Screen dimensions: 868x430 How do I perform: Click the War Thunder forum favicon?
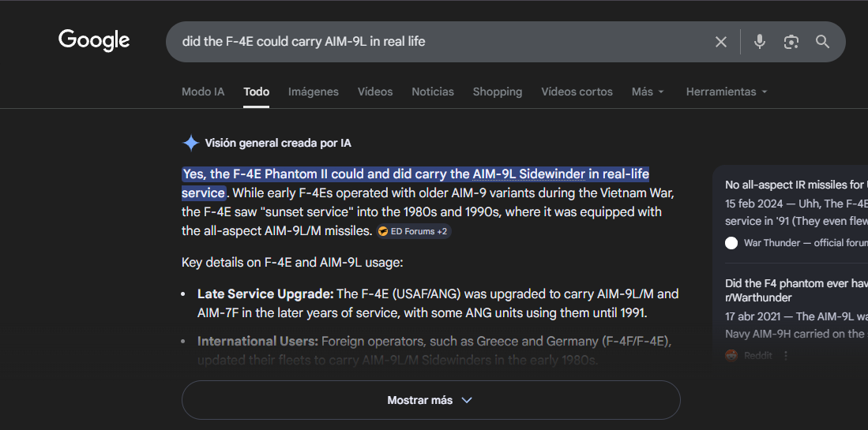pos(731,243)
